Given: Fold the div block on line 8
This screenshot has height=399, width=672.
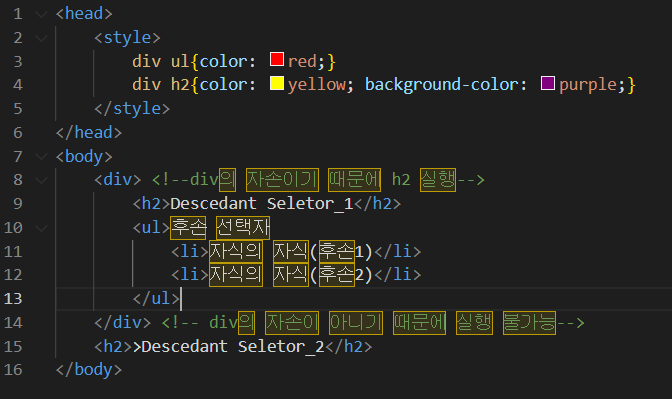Looking at the screenshot, I should (x=41, y=180).
